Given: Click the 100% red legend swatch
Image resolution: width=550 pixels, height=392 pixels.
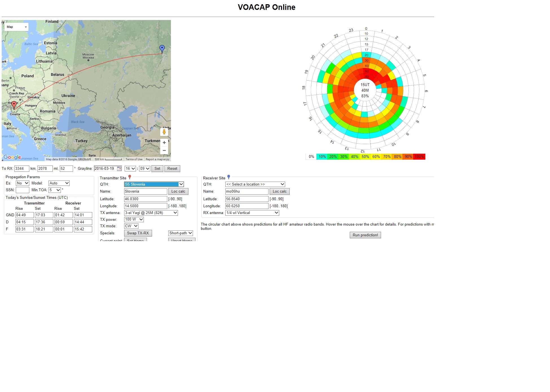Looking at the screenshot, I should click(419, 157).
